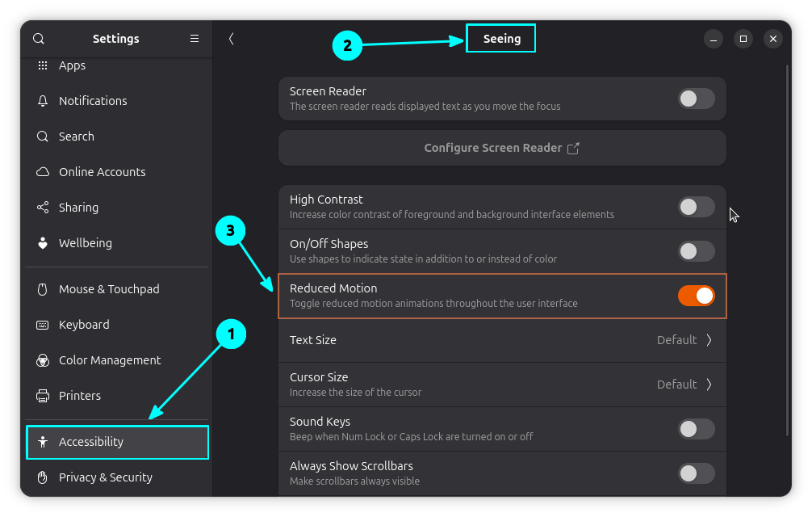
Task: Select Sharing in the sidebar
Action: pyautogui.click(x=117, y=208)
